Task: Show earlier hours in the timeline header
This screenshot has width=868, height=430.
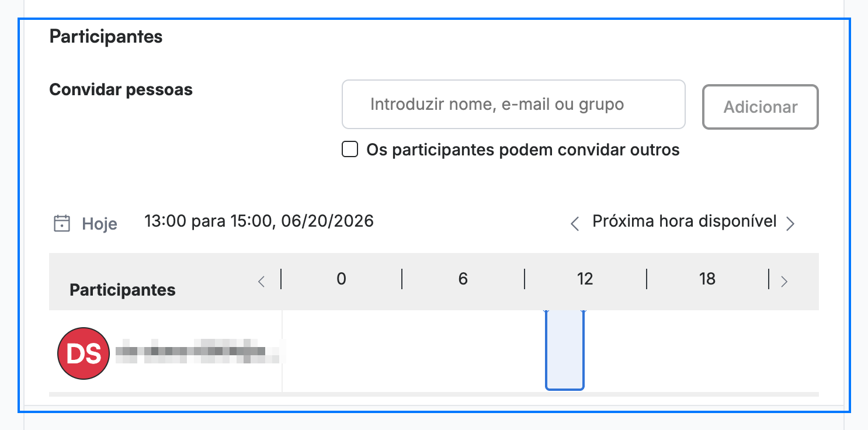Action: pos(262,282)
